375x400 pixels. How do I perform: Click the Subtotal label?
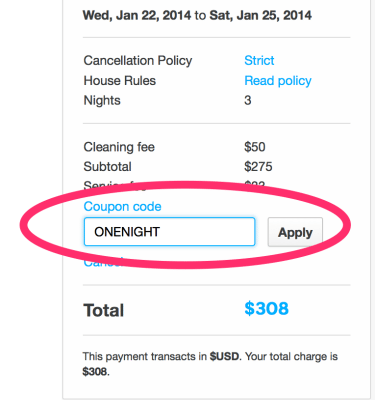107,167
